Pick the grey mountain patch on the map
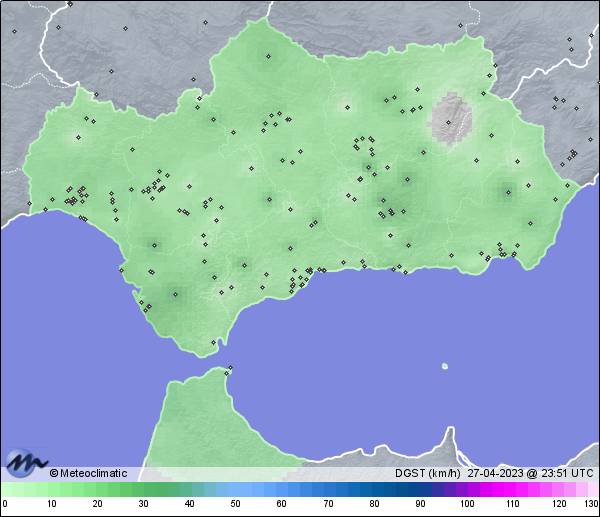Image resolution: width=600 pixels, height=517 pixels. pos(452,120)
